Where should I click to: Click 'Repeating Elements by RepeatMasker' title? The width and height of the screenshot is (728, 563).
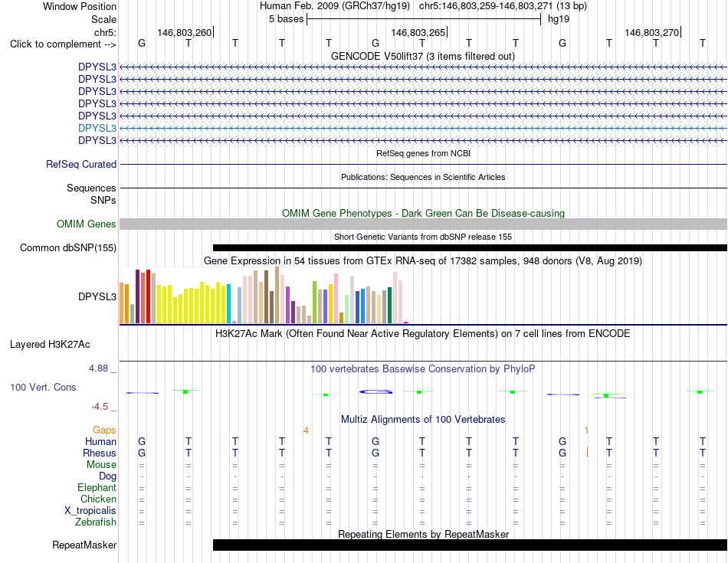coord(423,534)
